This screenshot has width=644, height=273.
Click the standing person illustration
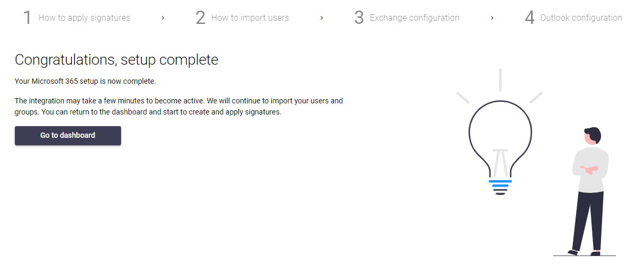click(x=589, y=192)
